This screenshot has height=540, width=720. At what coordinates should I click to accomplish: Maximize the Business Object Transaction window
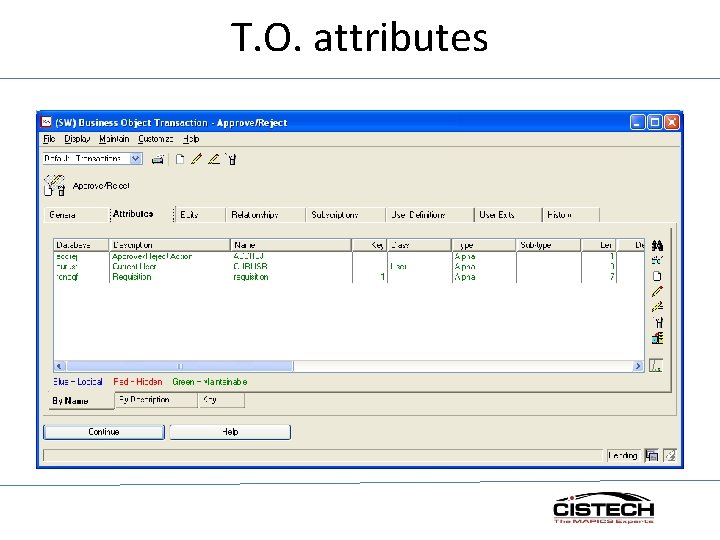(655, 122)
